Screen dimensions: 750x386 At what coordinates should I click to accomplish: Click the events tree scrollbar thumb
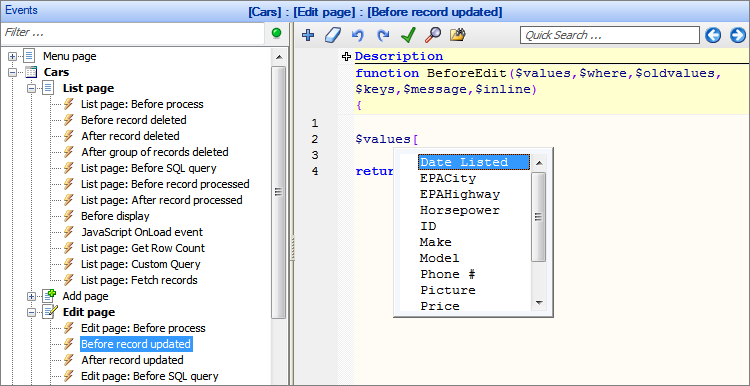coord(278,192)
